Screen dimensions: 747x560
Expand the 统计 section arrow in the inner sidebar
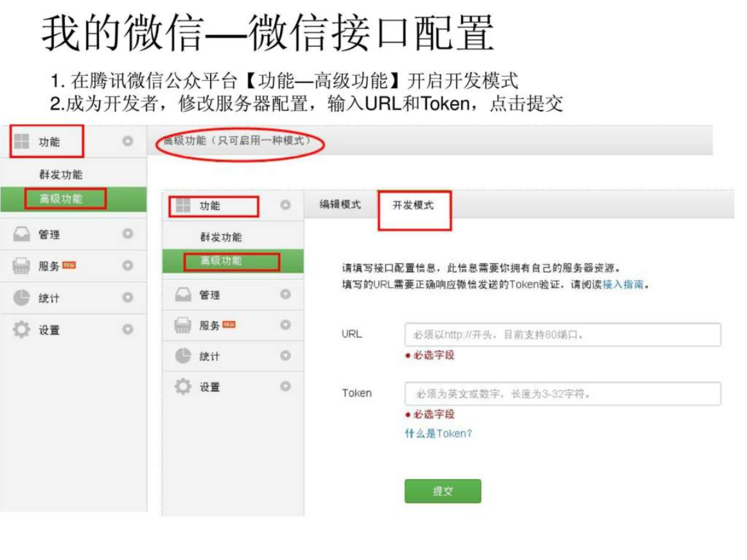point(285,355)
